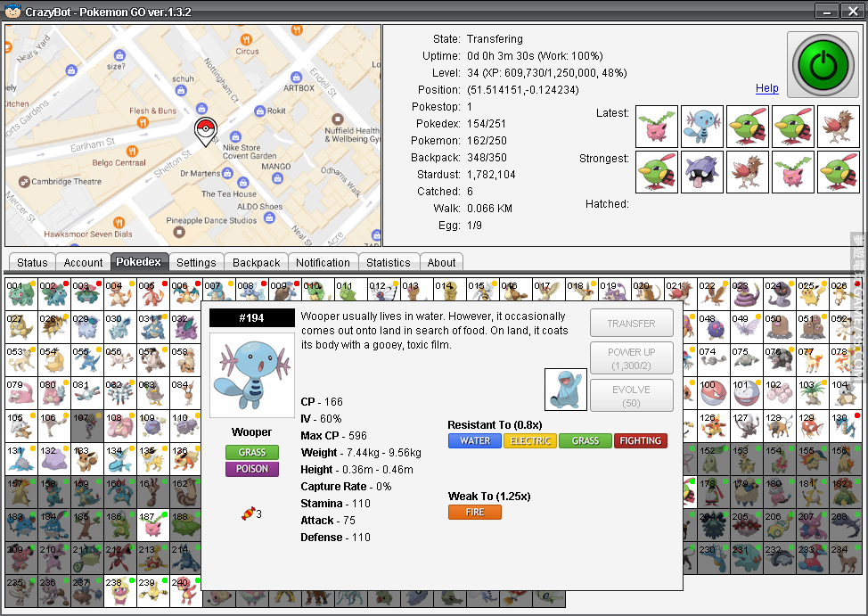
Task: Click the Spearow in Latest row
Action: coord(838,127)
